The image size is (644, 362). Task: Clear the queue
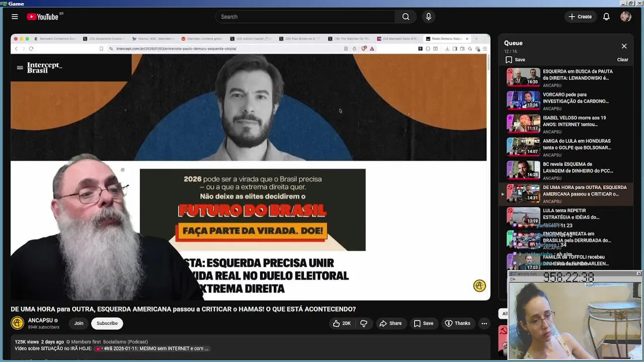[x=622, y=60]
